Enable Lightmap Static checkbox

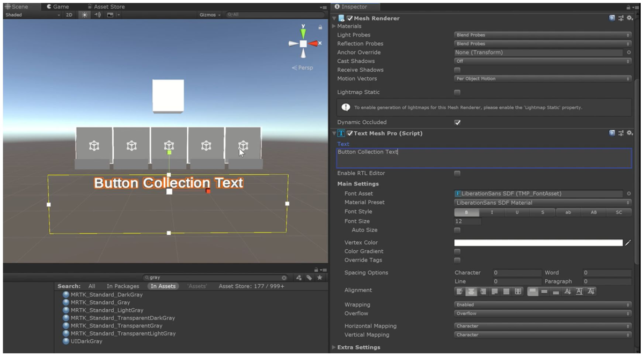[x=457, y=92]
